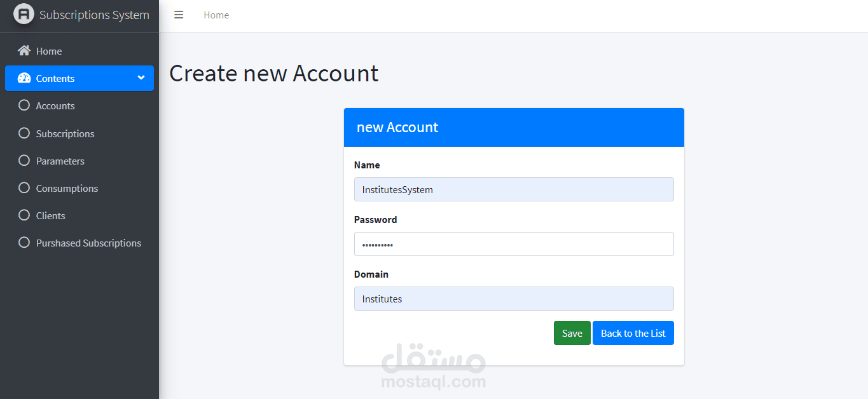Open Purshased Subscriptions in the sidebar
Image resolution: width=868 pixels, height=399 pixels.
pos(88,243)
